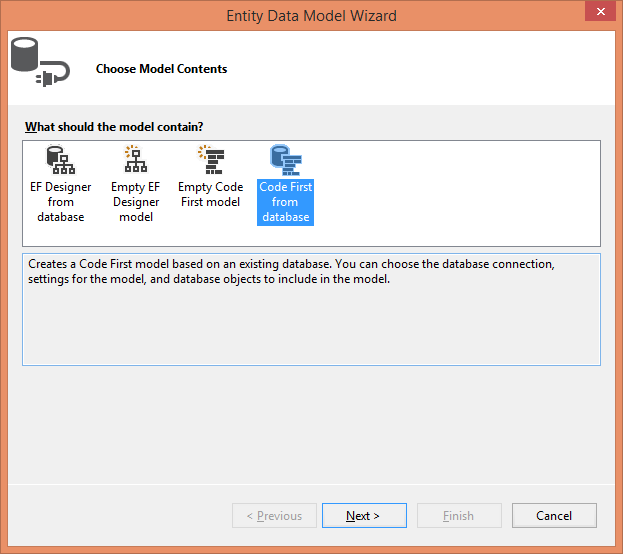Close the wizard with the X button
This screenshot has height=554, width=623.
(600, 11)
